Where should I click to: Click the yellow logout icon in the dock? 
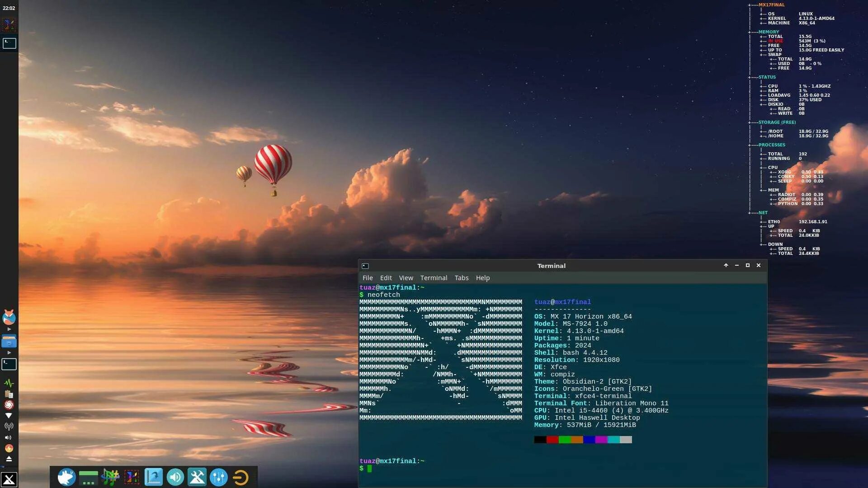(241, 477)
